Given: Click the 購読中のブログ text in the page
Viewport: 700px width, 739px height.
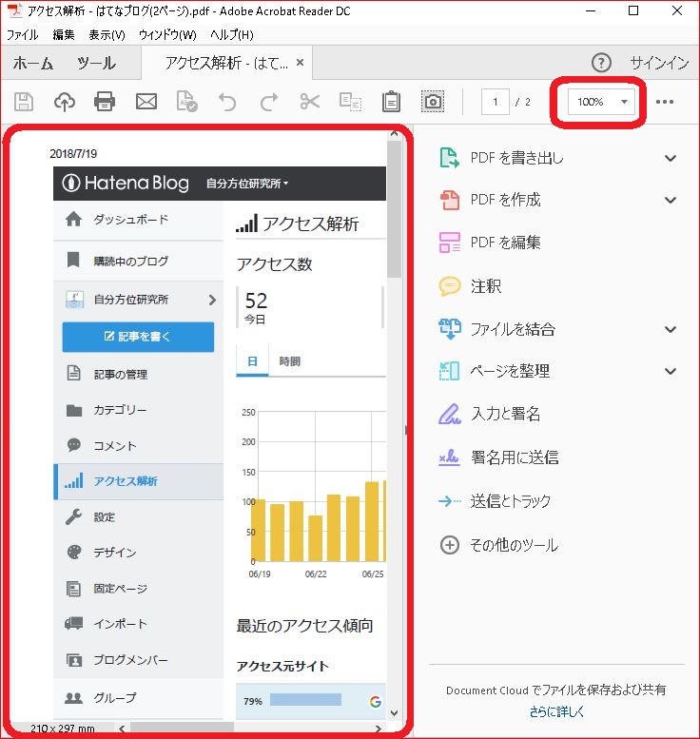Looking at the screenshot, I should point(130,261).
